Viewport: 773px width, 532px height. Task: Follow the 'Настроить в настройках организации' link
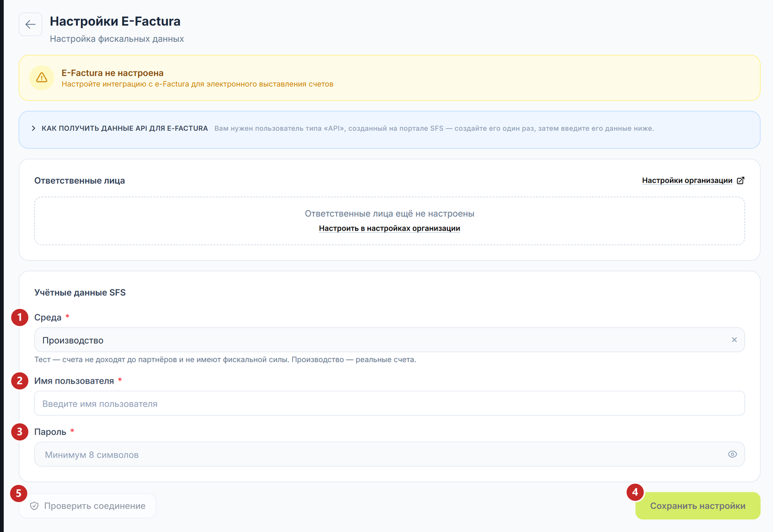[x=389, y=228]
